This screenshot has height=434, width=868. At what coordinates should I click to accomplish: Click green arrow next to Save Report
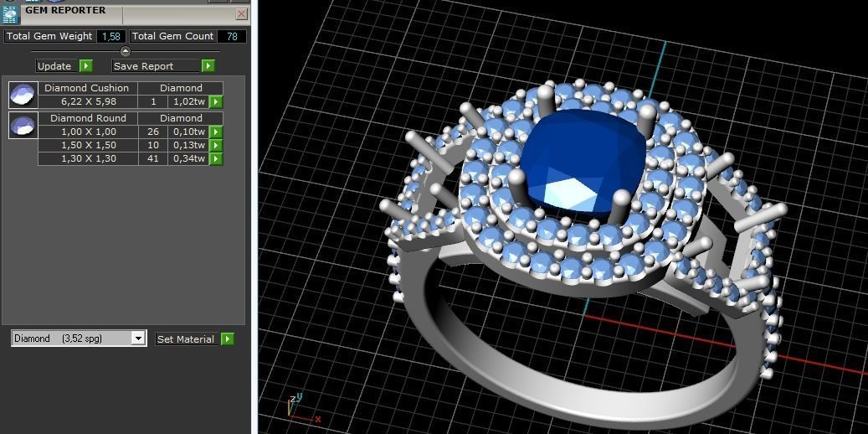click(208, 66)
